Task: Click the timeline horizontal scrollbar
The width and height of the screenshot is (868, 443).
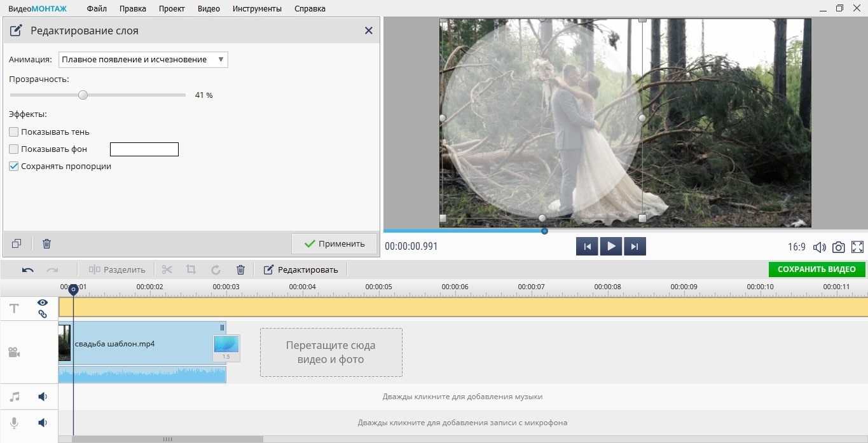Action: (167, 439)
